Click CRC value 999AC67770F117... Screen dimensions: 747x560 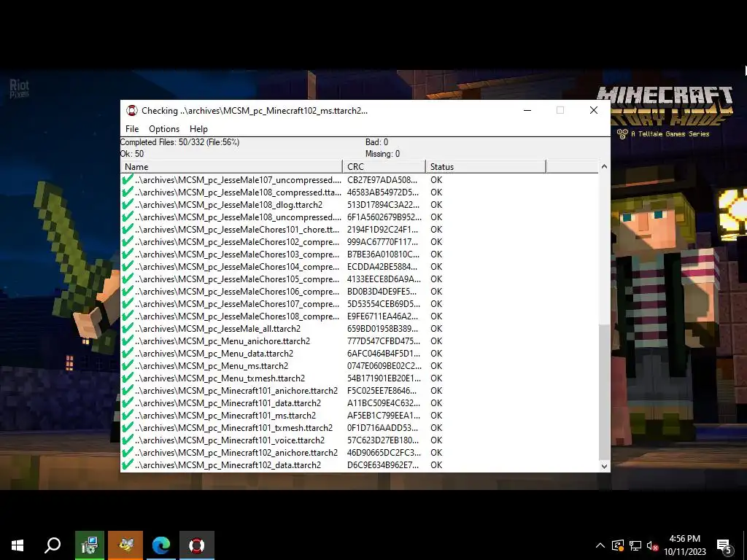(382, 242)
